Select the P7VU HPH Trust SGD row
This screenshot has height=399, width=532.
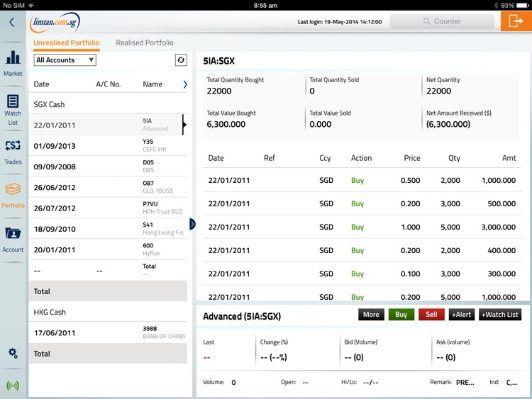108,208
